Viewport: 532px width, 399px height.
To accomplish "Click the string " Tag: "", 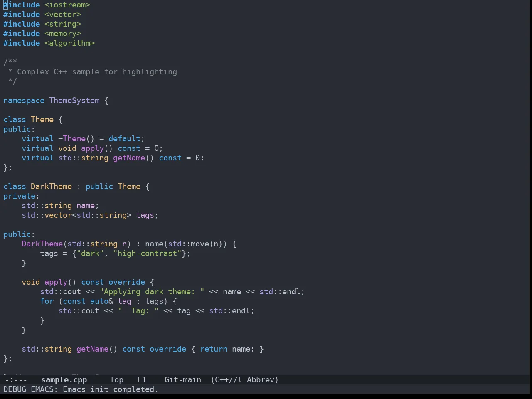I will pos(138,311).
